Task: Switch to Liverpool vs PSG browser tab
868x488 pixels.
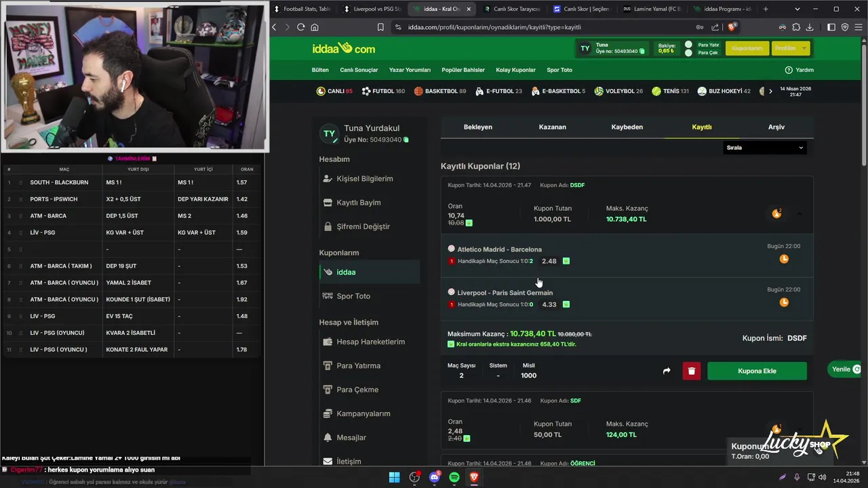Action: 373,9
